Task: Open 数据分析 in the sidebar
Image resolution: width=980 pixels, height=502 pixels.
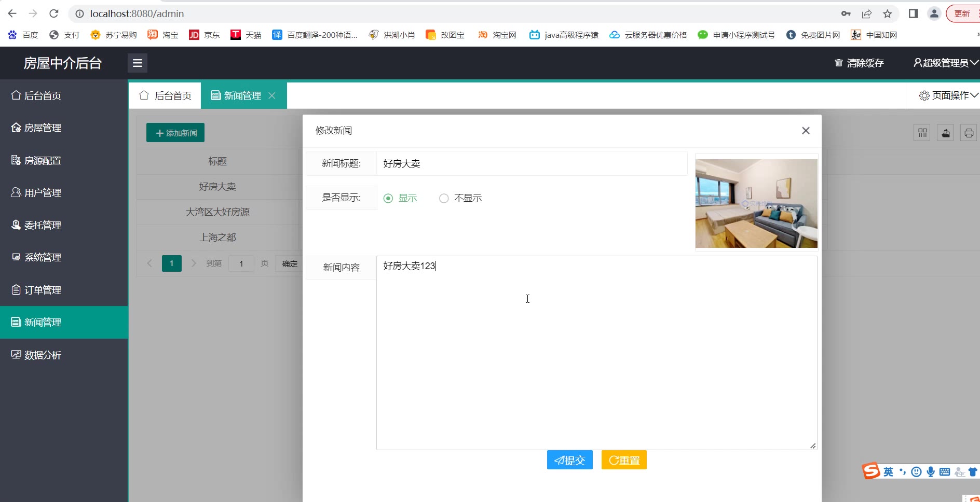Action: 43,355
